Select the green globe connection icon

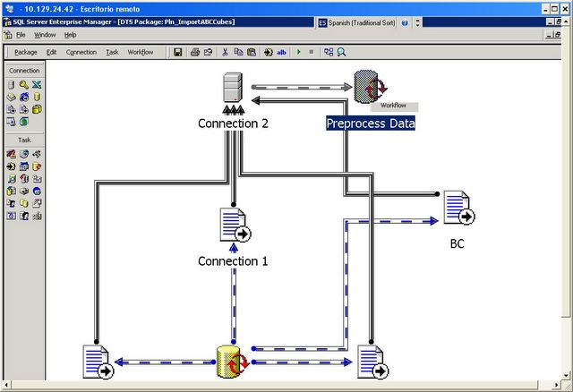coord(24,122)
